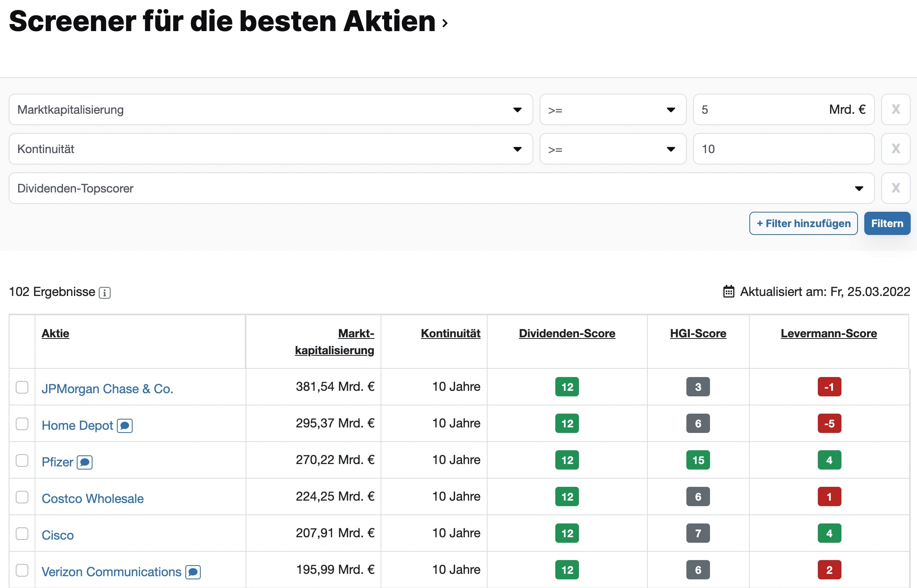Open the Marktkapitalisierung criterion dropdown
Screen dimensions: 917x588
(x=271, y=109)
